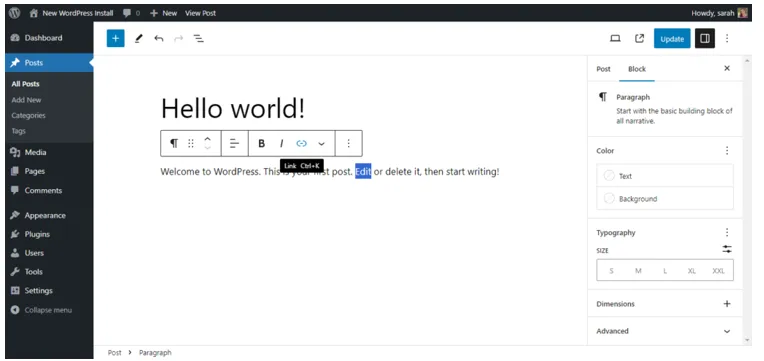Click the block drag handle icon
764x361 pixels.
point(191,143)
